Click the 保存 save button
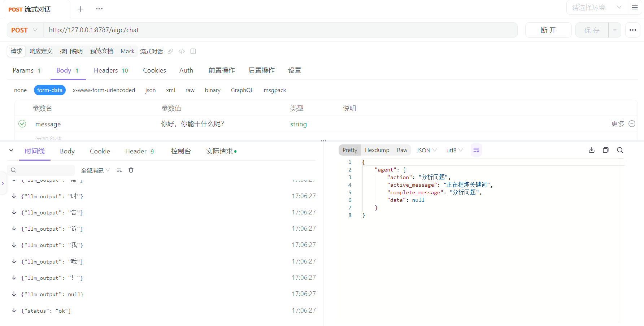This screenshot has height=326, width=644. coord(592,30)
